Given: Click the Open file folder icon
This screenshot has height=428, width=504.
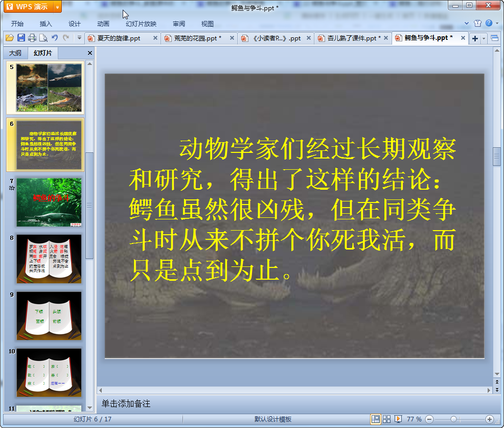Looking at the screenshot, I should click(9, 38).
